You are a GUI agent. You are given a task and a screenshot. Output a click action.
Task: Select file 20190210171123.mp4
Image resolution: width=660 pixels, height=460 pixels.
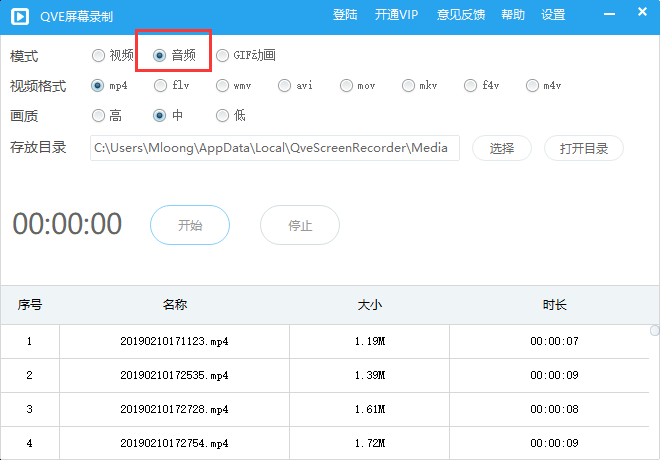point(174,341)
